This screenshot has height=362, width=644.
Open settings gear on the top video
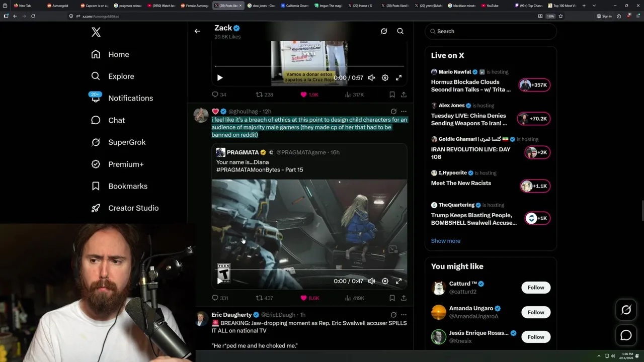385,78
